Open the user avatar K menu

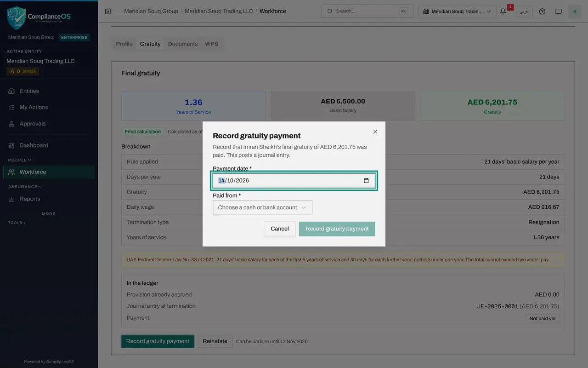575,11
